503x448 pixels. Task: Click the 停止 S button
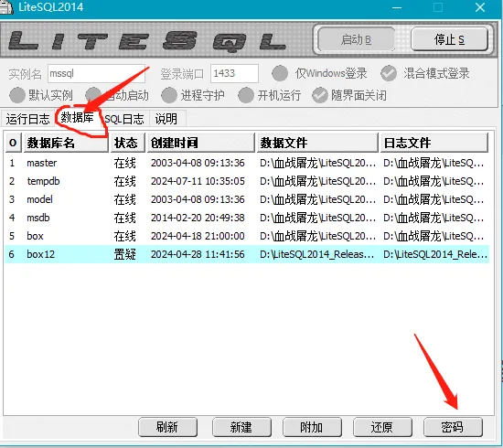[449, 39]
